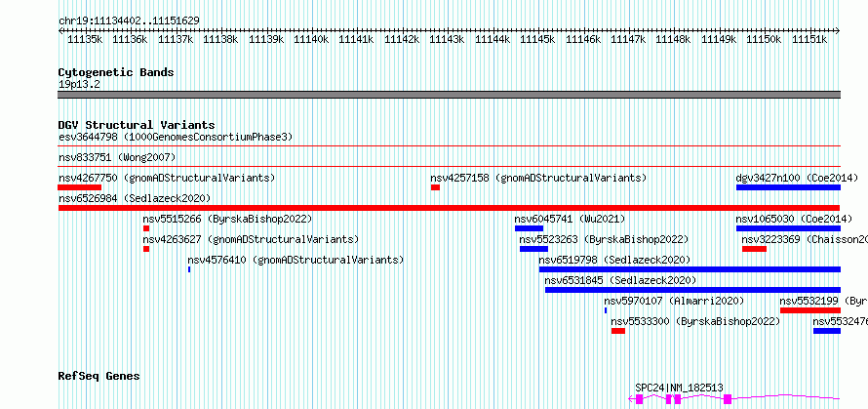The height and width of the screenshot is (409, 868).
Task: Click the rightmost magenta SPC24 exon block
Action: (728, 399)
